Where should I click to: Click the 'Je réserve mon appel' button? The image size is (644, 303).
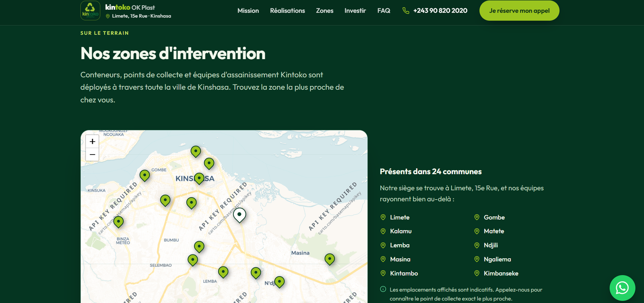click(519, 10)
